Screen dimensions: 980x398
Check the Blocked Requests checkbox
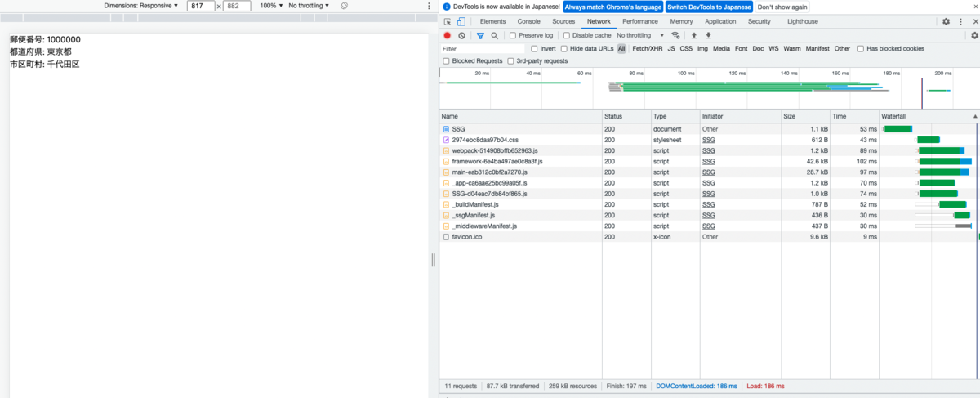pos(446,61)
